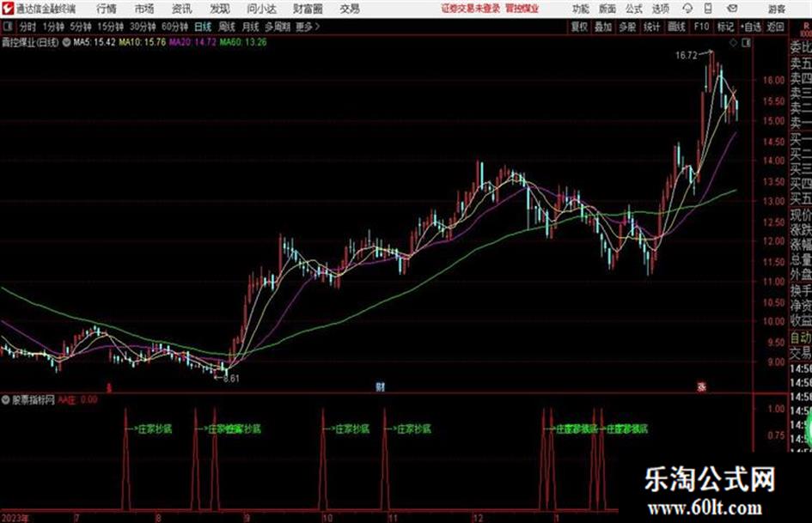Click the 自动 label in the right panel

point(801,338)
